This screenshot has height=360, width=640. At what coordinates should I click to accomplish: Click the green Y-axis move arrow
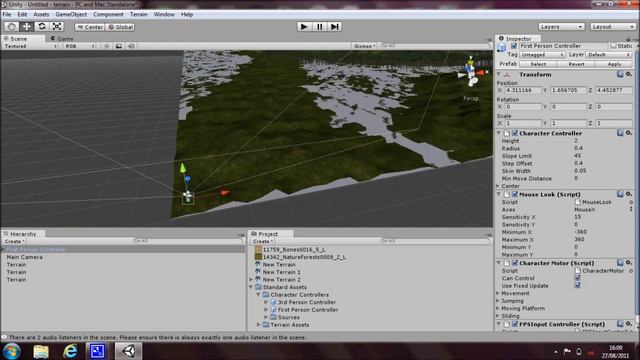[183, 168]
